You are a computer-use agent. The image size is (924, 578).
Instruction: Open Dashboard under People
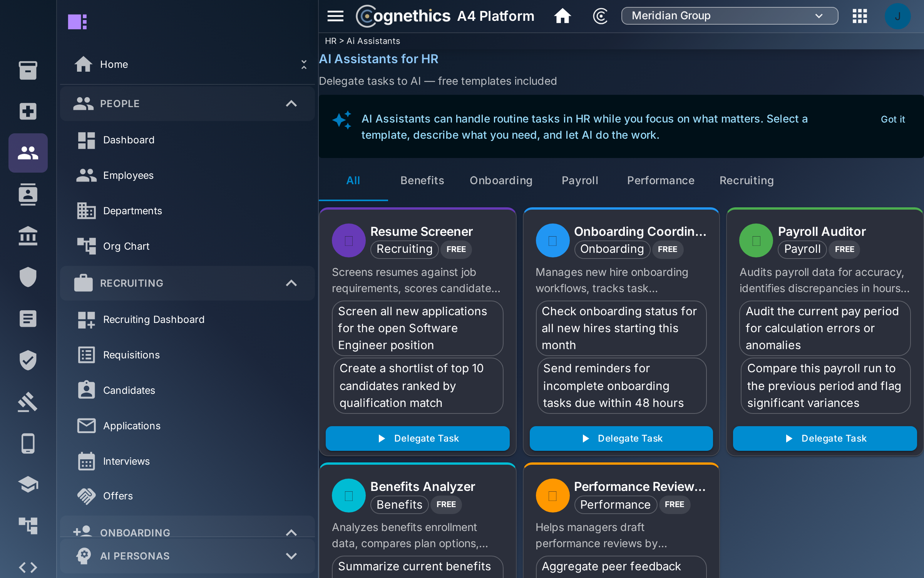(x=187, y=140)
